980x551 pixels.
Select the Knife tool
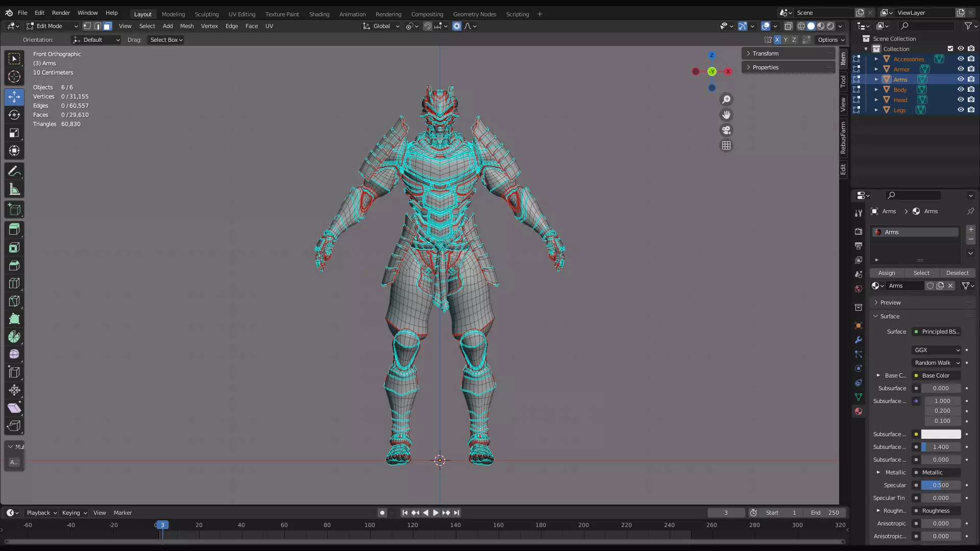[x=14, y=301]
